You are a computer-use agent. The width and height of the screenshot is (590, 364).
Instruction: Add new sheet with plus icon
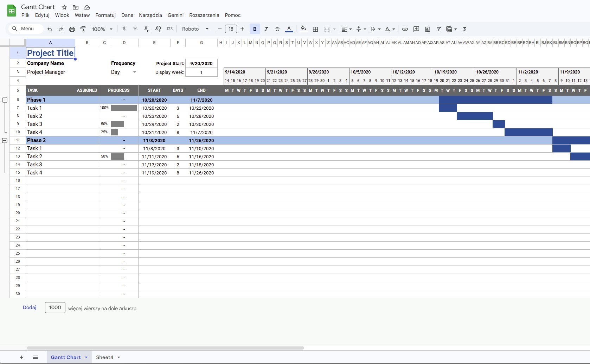21,357
